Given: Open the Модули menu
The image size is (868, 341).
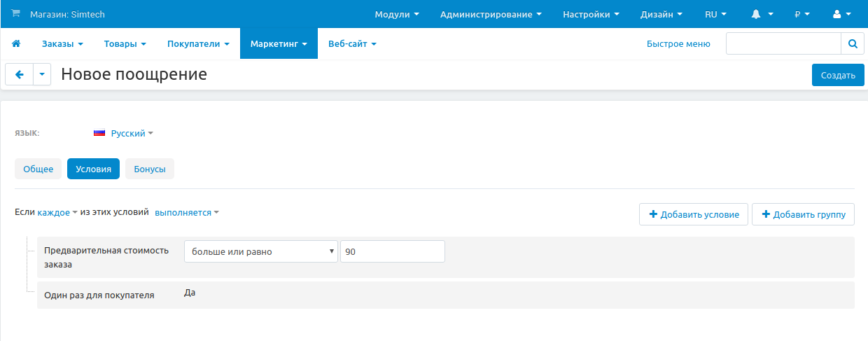Looking at the screenshot, I should click(x=397, y=14).
